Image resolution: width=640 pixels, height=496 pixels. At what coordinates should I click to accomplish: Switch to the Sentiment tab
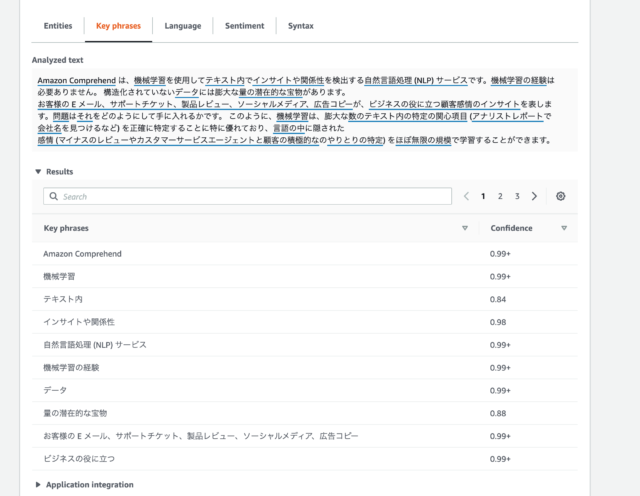tap(244, 25)
